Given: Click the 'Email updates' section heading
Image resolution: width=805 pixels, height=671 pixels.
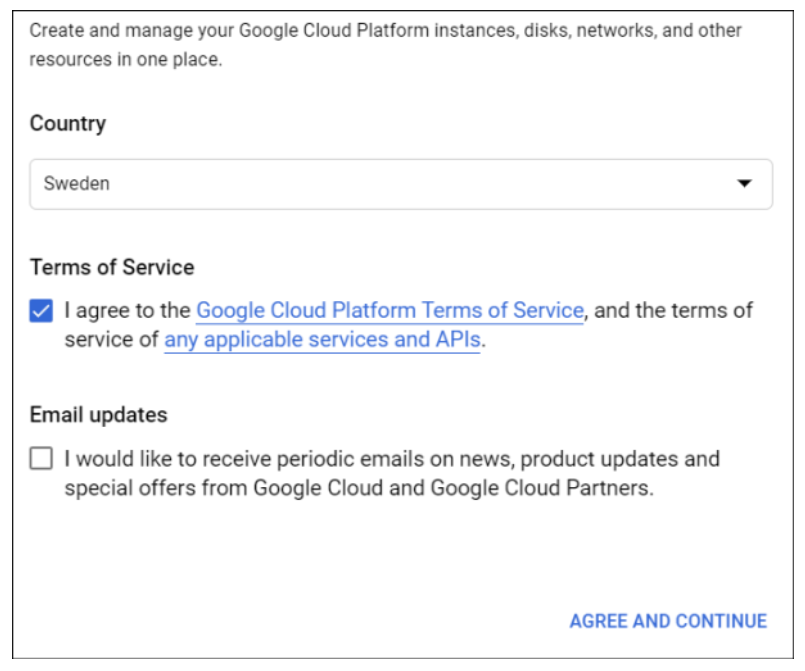Looking at the screenshot, I should coord(98,415).
